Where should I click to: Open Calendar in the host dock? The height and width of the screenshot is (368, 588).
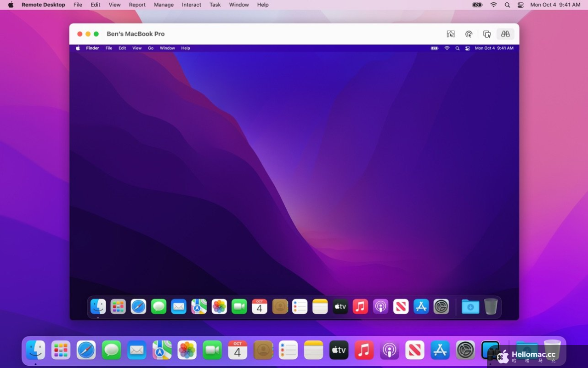237,350
